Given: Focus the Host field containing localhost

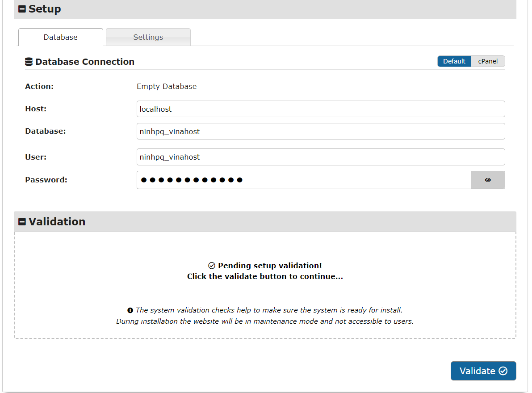Looking at the screenshot, I should coord(320,109).
